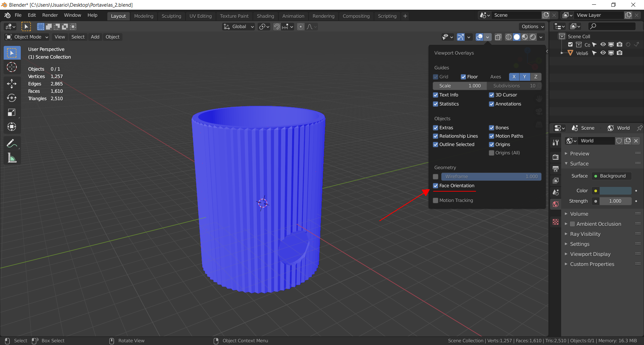Select the Select Box tool in the toolbar

click(x=12, y=53)
